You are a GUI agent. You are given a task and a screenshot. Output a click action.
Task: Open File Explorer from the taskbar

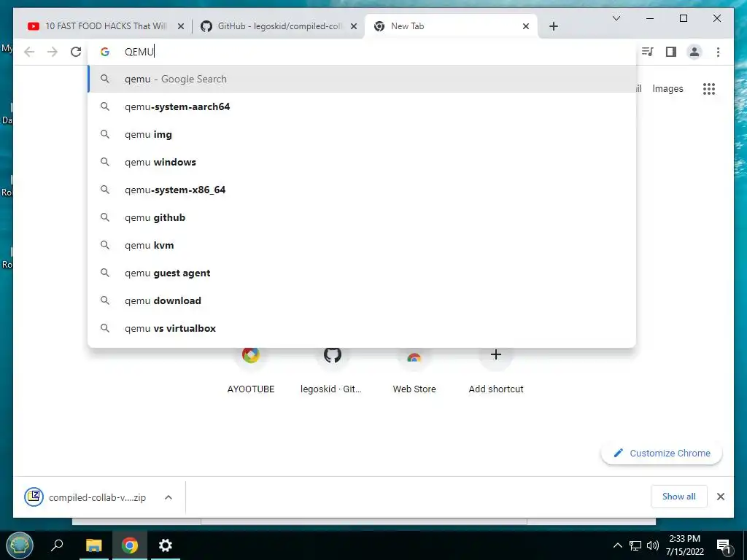tap(93, 545)
